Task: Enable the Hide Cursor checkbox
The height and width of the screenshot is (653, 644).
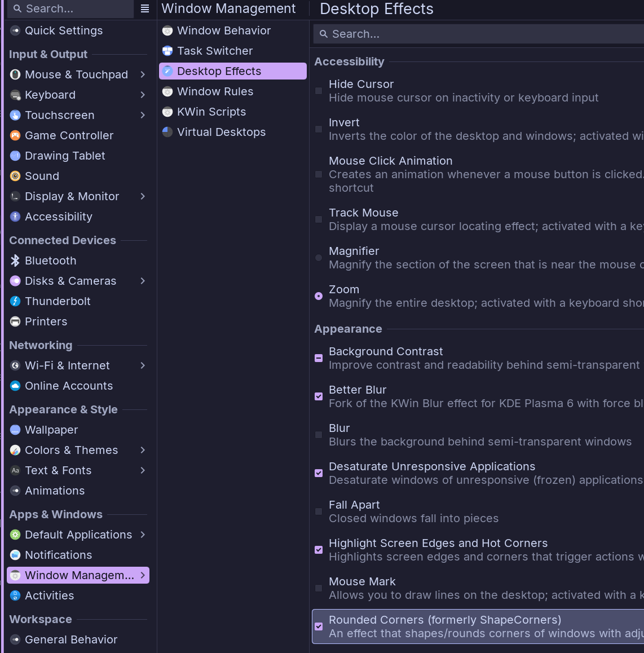Action: (319, 91)
